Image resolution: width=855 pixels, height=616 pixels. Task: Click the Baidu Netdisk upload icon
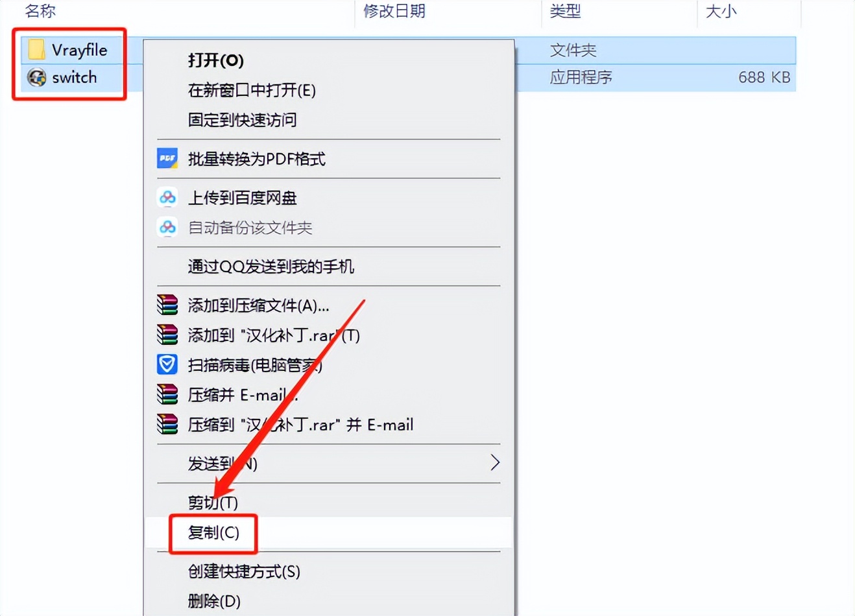coord(167,197)
